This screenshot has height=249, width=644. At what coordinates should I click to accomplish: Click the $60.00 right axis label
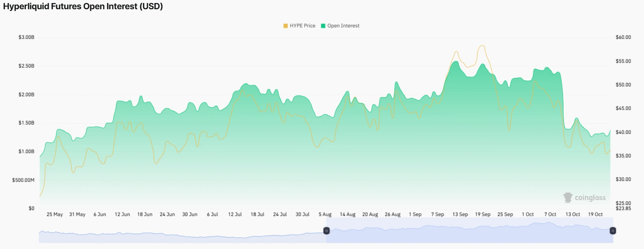[x=623, y=37]
